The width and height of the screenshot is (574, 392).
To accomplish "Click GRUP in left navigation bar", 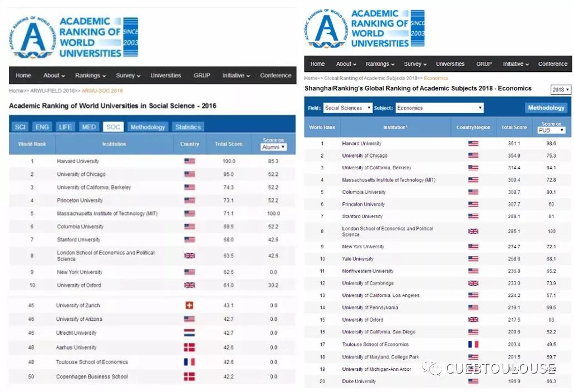I will point(202,75).
